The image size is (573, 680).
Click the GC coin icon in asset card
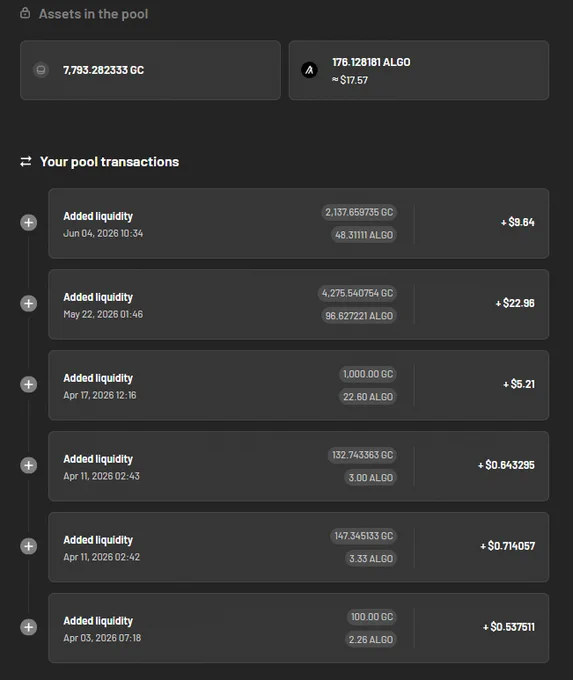[41, 70]
